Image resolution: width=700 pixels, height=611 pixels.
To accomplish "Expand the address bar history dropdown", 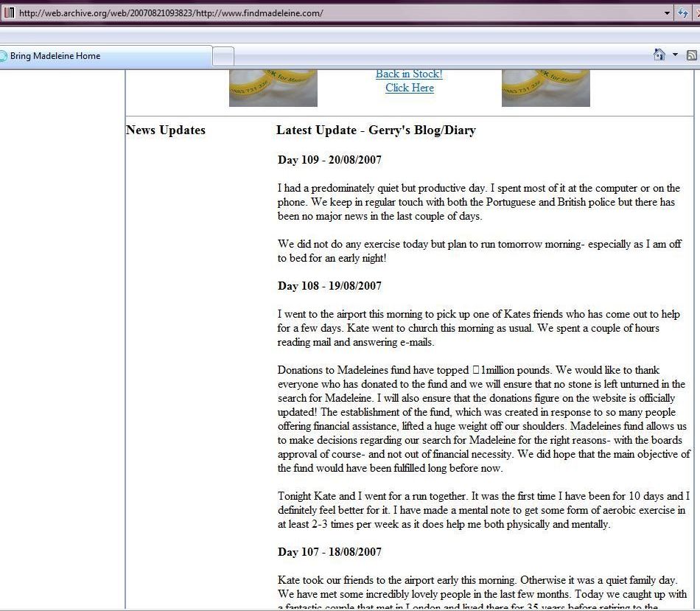I will click(667, 13).
